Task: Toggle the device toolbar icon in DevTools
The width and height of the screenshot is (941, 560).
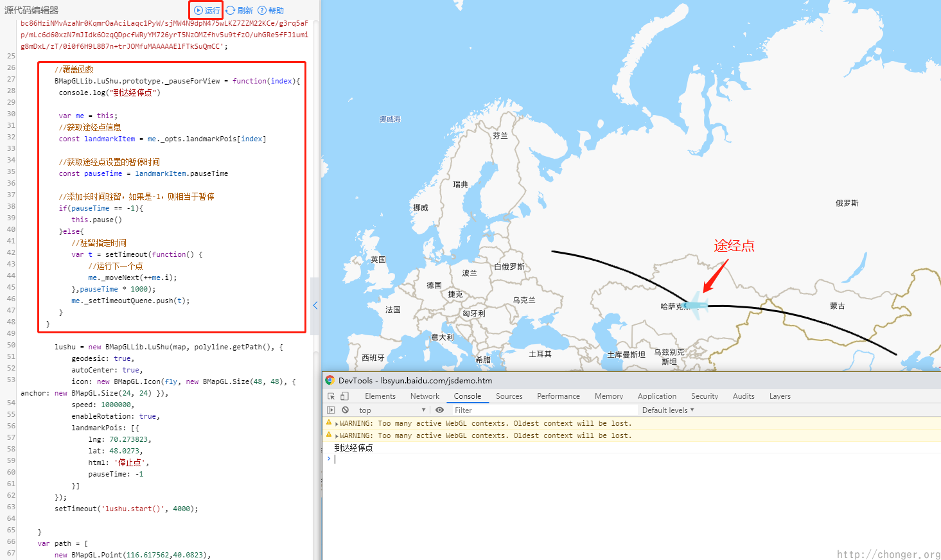Action: [x=344, y=396]
